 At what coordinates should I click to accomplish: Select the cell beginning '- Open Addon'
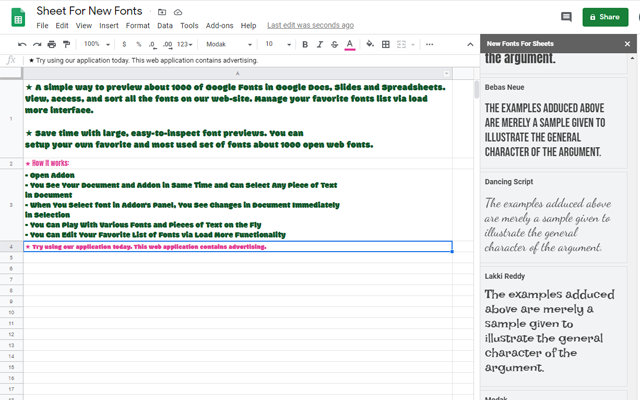pos(238,205)
